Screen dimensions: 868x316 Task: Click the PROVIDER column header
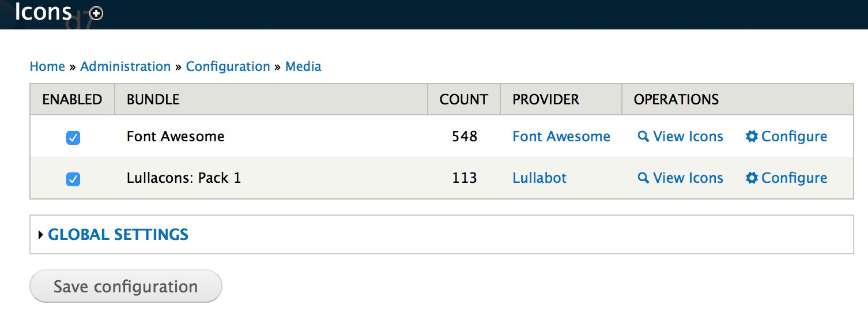point(546,99)
